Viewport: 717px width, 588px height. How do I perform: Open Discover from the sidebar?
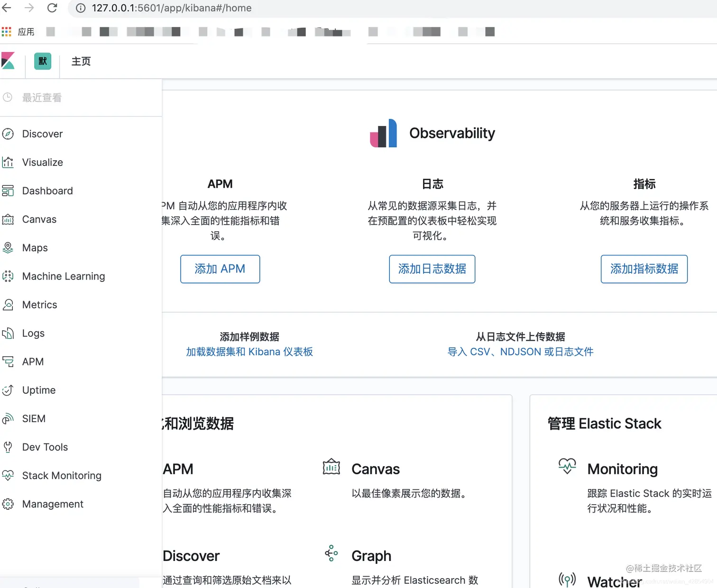42,134
